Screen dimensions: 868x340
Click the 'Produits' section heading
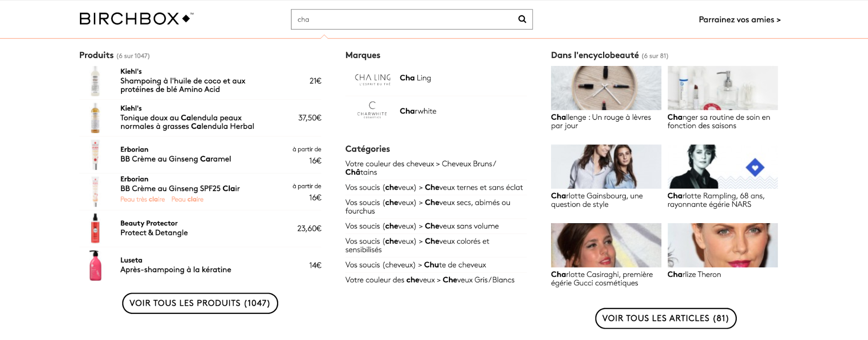point(96,55)
